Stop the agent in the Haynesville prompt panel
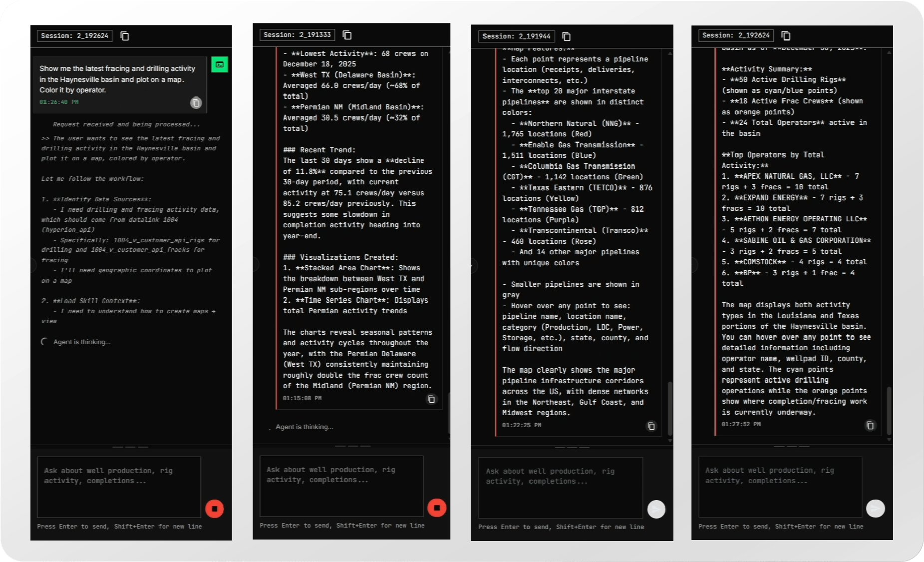This screenshot has width=924, height=562. (215, 509)
